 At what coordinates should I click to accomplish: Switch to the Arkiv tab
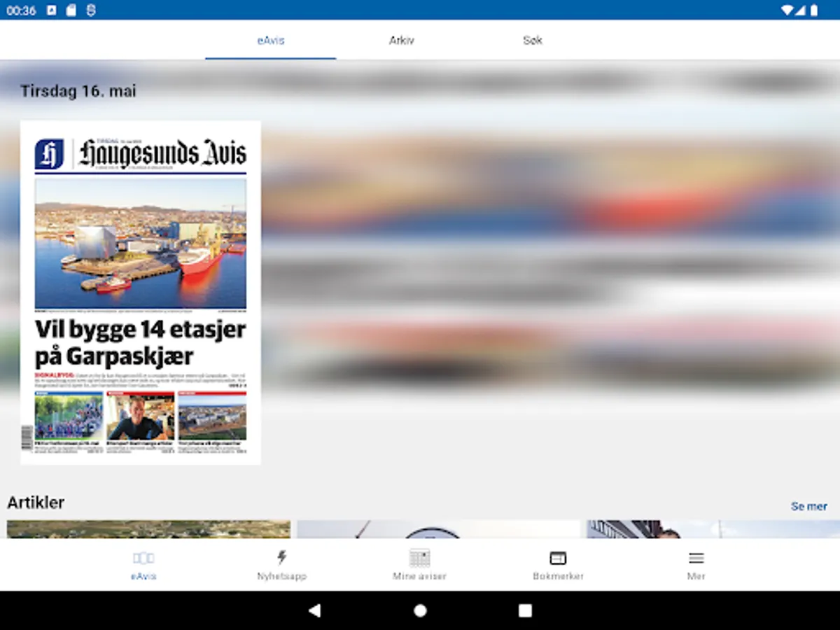pyautogui.click(x=402, y=40)
